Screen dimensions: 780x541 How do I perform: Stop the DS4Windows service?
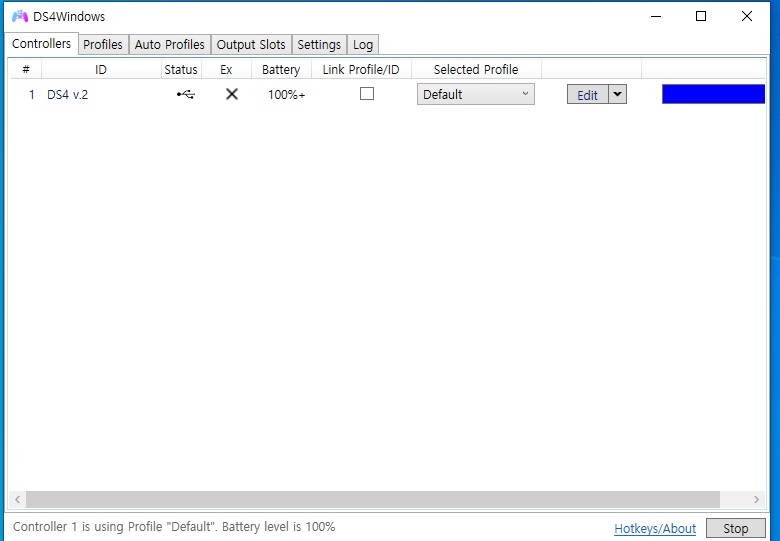[x=735, y=528]
